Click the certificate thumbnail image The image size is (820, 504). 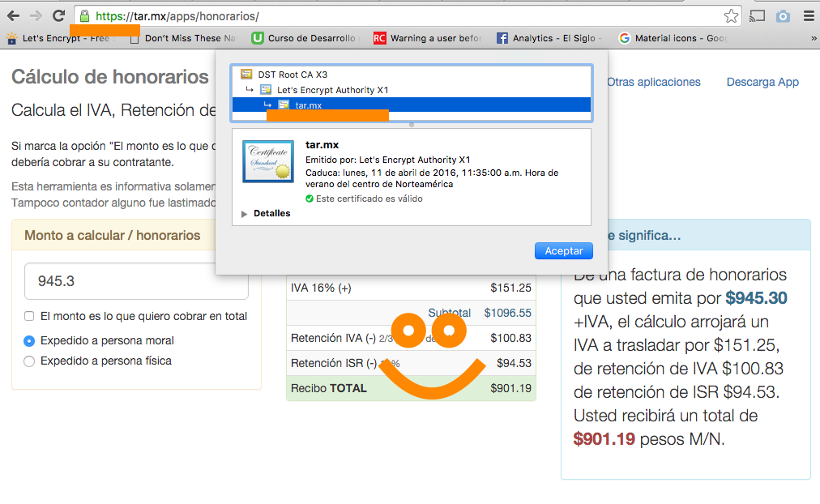(268, 161)
